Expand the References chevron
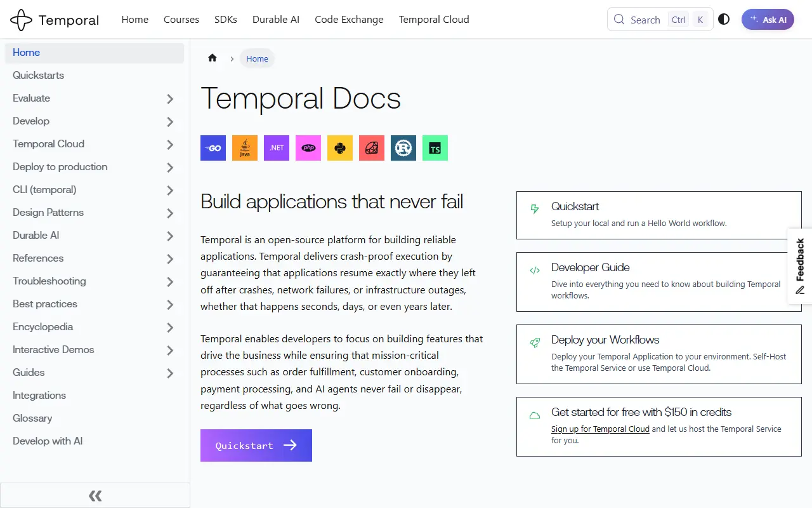 click(x=170, y=258)
